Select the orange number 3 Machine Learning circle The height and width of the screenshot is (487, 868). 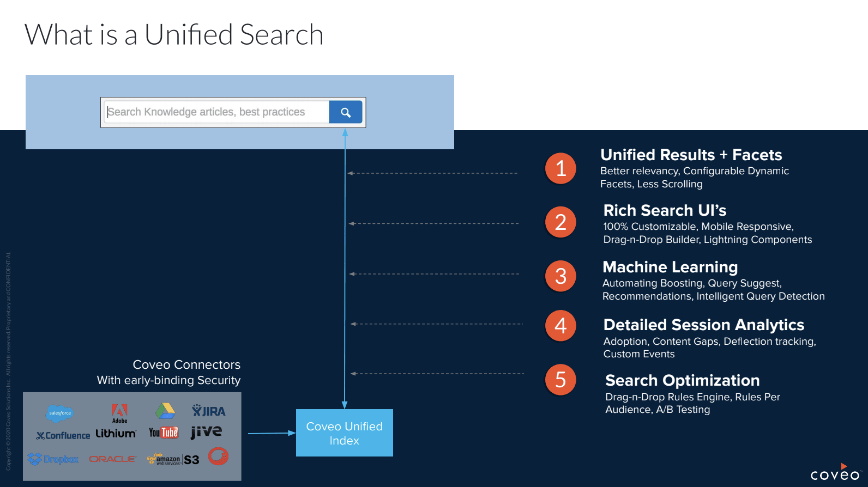coord(560,276)
